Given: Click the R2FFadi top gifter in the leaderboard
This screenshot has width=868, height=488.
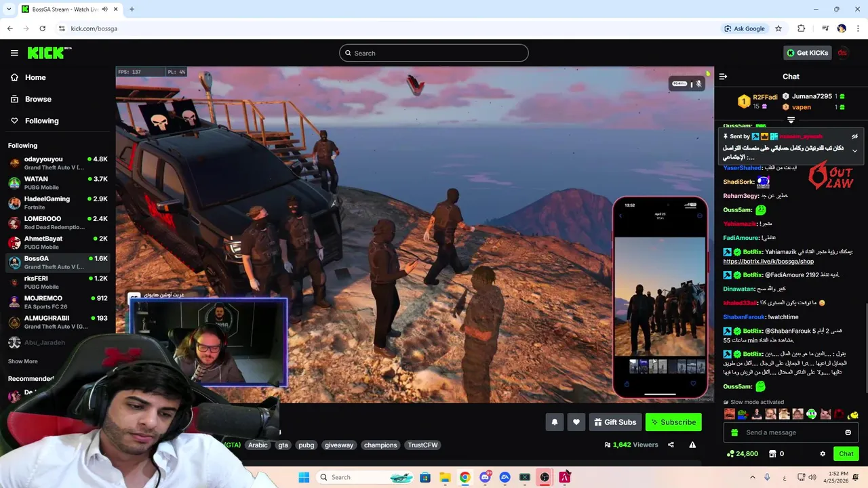Looking at the screenshot, I should (x=757, y=102).
